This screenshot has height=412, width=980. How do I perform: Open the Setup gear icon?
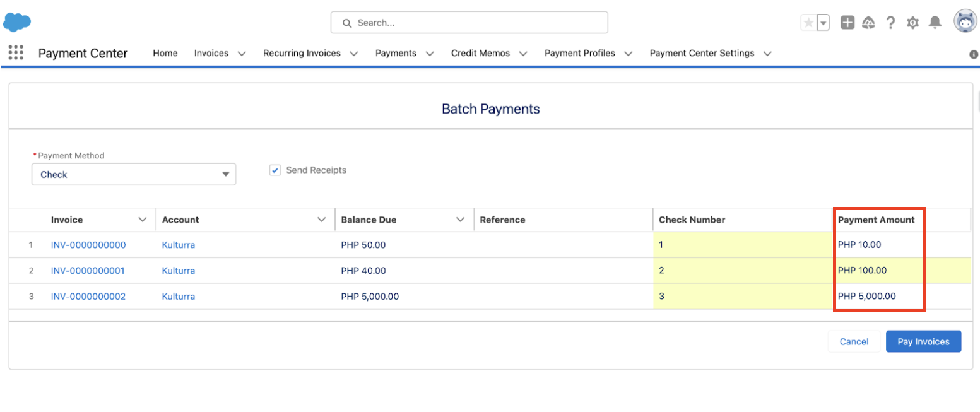(912, 23)
